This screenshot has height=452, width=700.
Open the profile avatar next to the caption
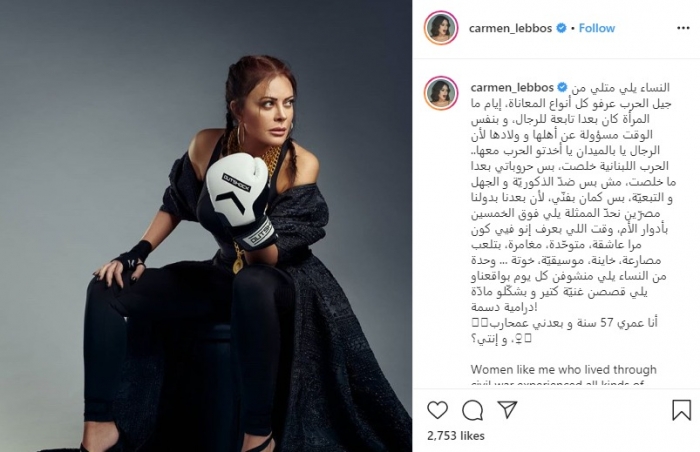click(441, 93)
